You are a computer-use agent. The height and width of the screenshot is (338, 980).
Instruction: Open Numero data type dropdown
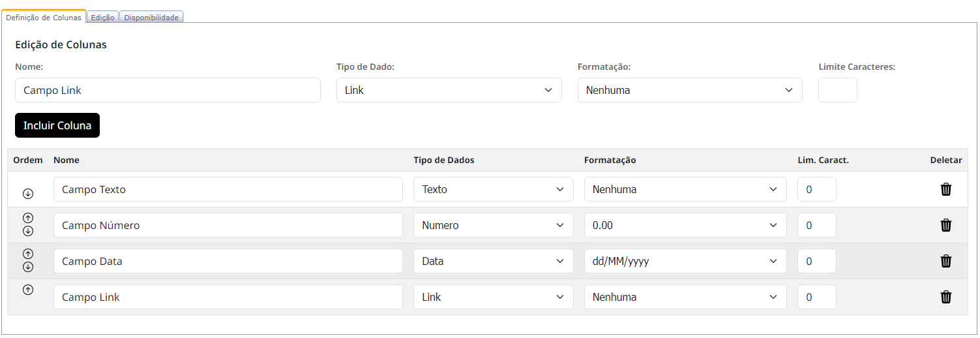494,225
